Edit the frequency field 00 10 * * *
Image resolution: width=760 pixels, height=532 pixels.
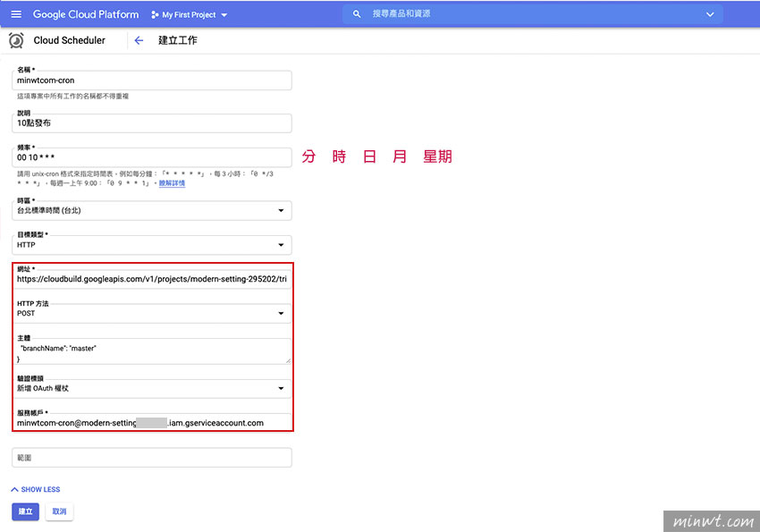[152, 157]
